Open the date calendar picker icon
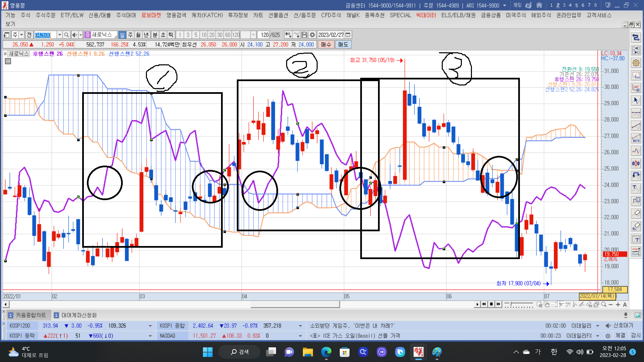Viewport: 644px width, 362px height. [x=348, y=35]
